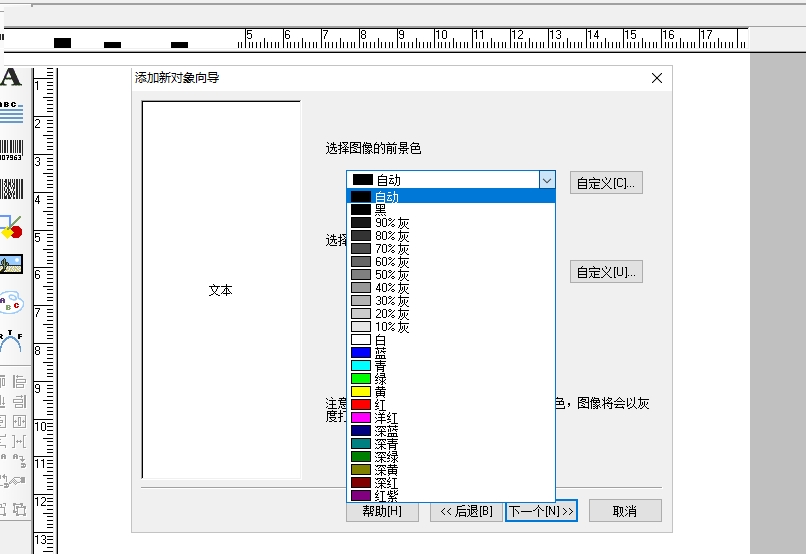The image size is (806, 554).
Task: Select the 2D matrix barcode tool
Action: pos(11,189)
